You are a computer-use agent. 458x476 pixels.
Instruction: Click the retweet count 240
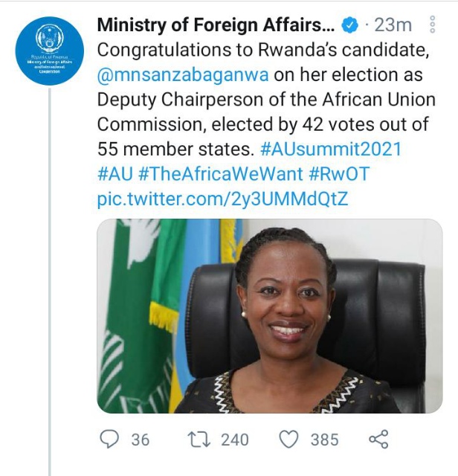click(x=235, y=440)
